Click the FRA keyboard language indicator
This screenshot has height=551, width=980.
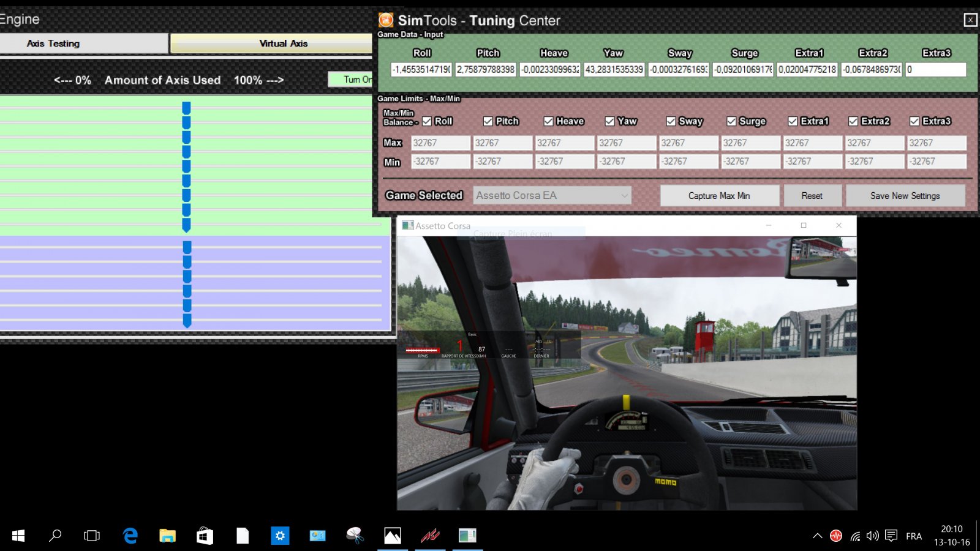(914, 536)
